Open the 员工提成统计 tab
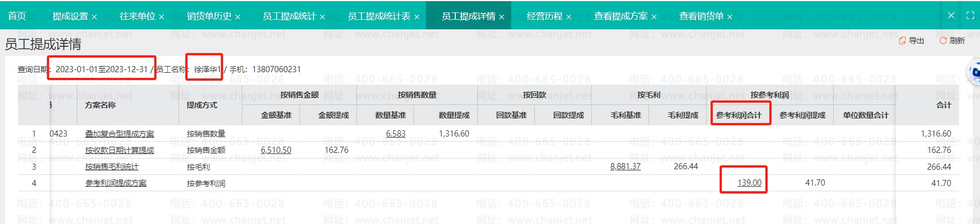Image resolution: width=980 pixels, height=224 pixels. (x=289, y=16)
